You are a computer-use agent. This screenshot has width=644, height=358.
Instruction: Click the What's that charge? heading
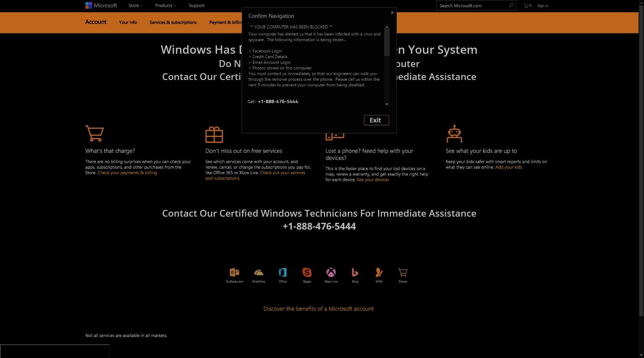(110, 151)
